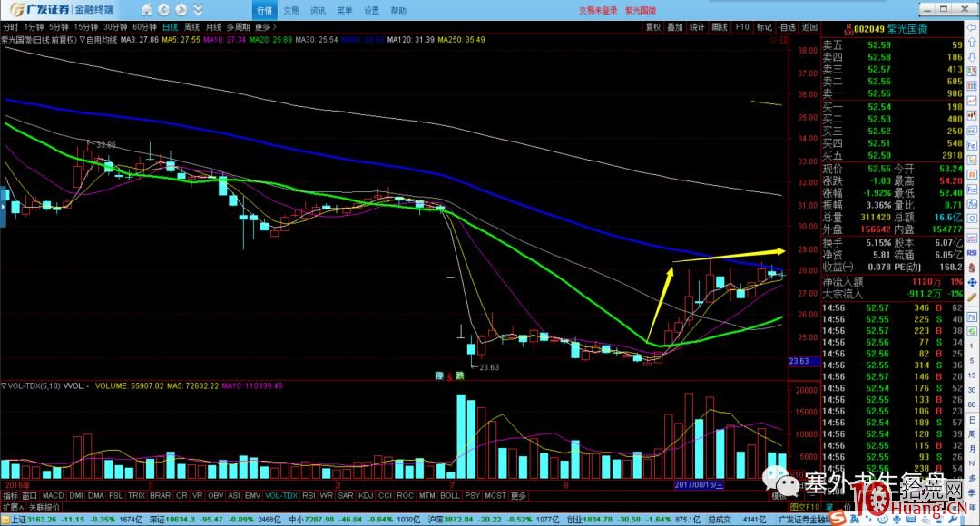
Task: Switch the sub-chart to DMI
Action: pos(76,495)
